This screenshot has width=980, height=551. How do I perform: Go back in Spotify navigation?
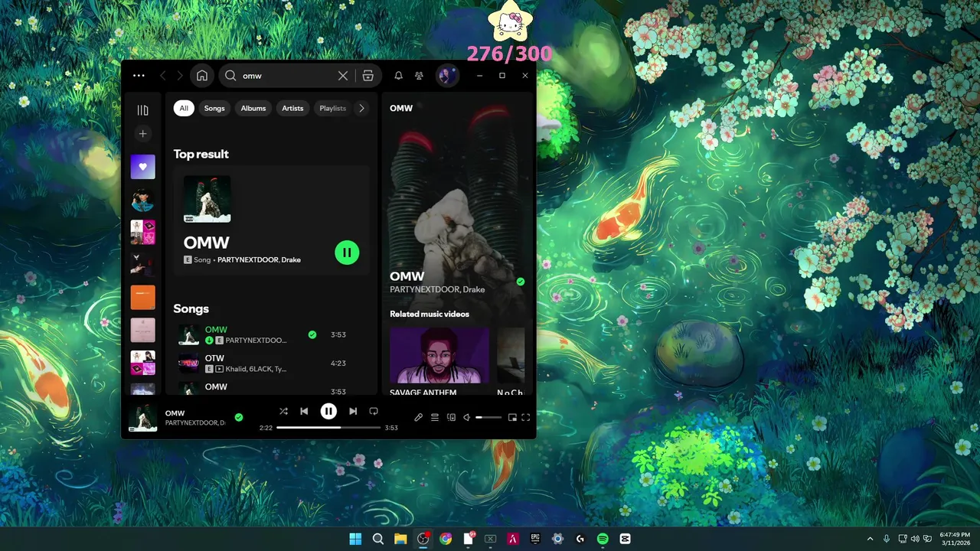point(163,76)
